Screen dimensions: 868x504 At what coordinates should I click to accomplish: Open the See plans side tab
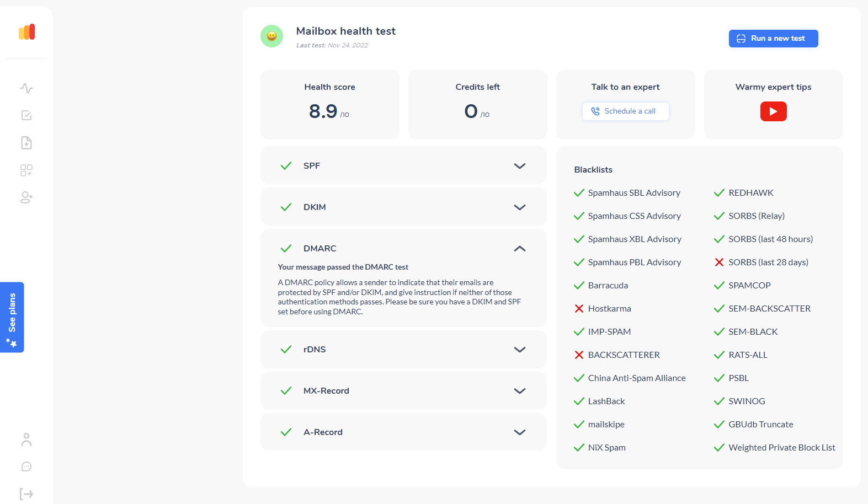point(12,317)
